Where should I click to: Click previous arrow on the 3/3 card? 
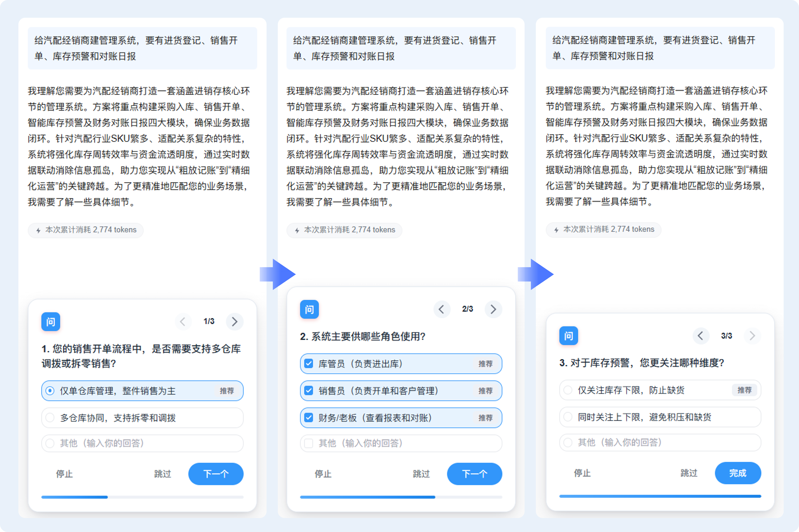[x=701, y=336]
